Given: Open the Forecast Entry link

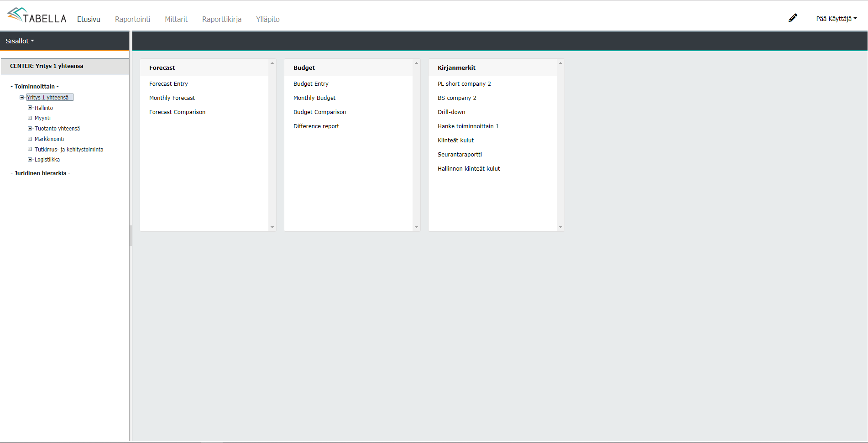Looking at the screenshot, I should [168, 83].
